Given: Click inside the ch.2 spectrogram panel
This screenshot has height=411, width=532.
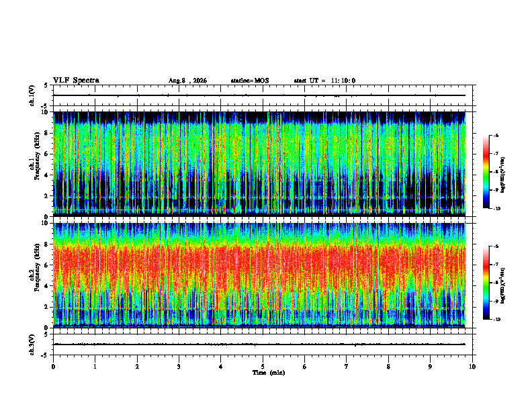Looking at the screenshot, I should tap(259, 275).
